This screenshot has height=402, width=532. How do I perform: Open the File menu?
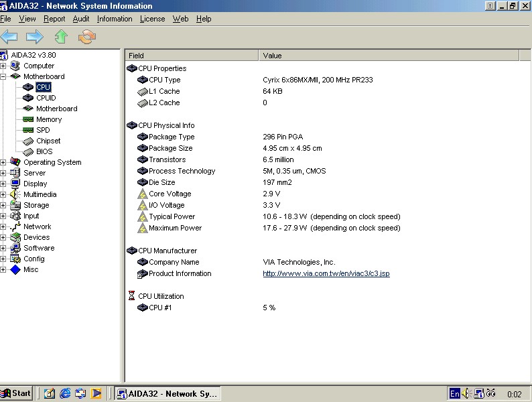pyautogui.click(x=5, y=19)
